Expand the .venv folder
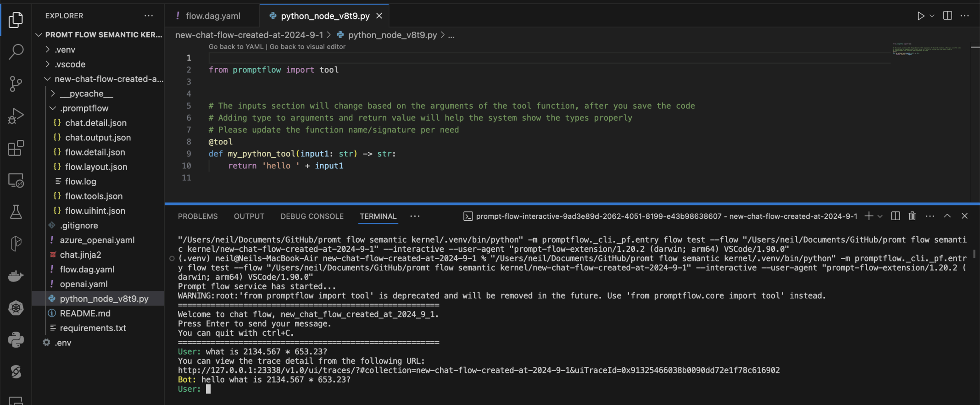This screenshot has width=980, height=405. click(x=48, y=50)
